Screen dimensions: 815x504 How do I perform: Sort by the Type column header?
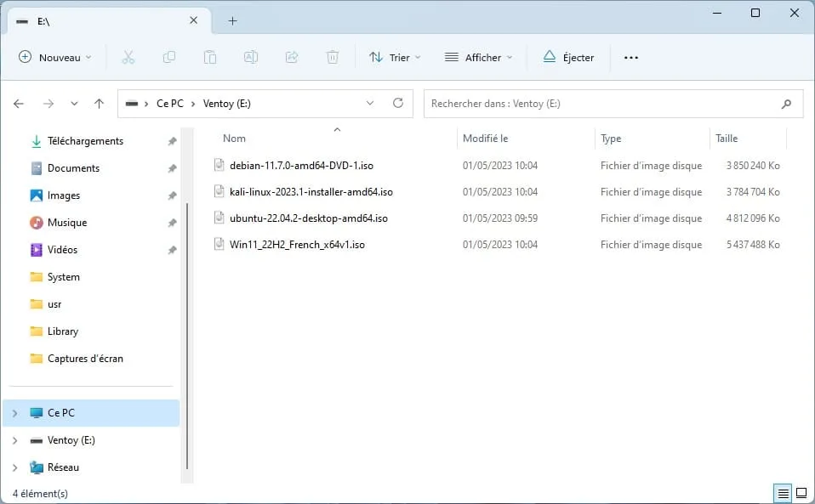pos(611,139)
